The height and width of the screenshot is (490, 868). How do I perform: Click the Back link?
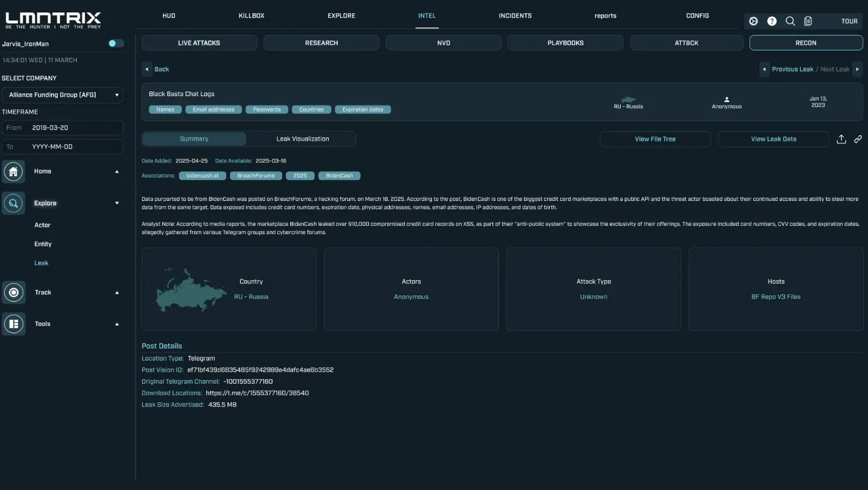pyautogui.click(x=162, y=69)
